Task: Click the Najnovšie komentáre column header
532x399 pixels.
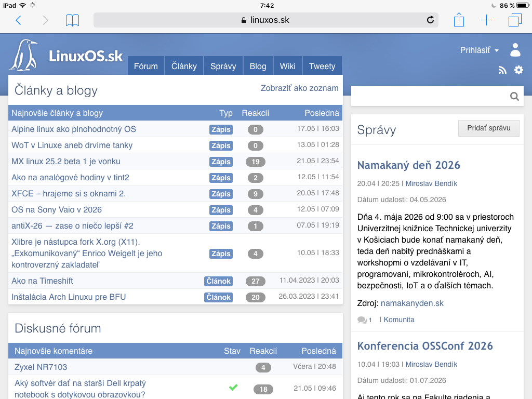Action: click(54, 351)
